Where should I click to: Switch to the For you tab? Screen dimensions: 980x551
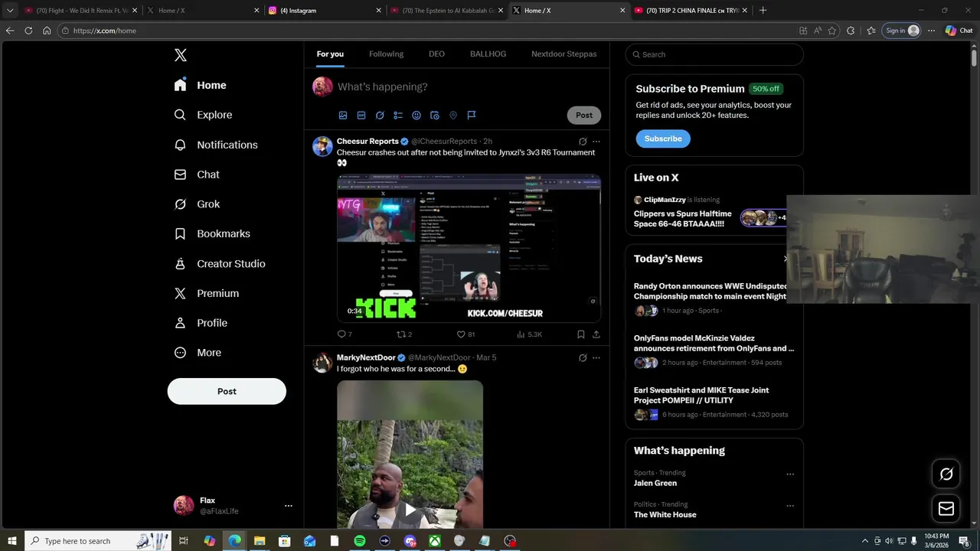[330, 54]
